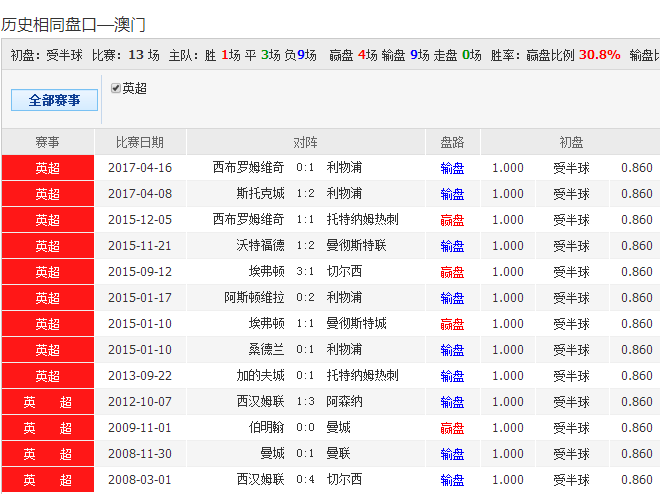
Task: Click the date 2009-11-01
Action: click(x=140, y=428)
